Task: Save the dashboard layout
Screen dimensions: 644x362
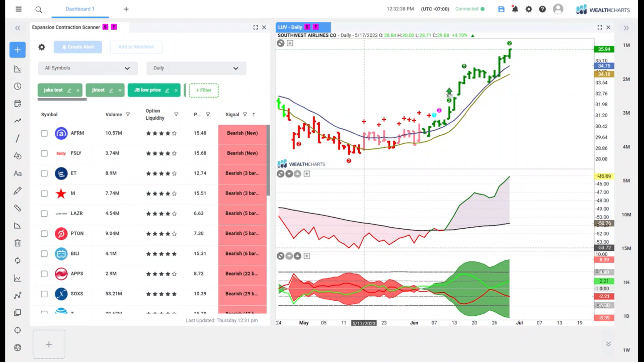Action: (501, 9)
